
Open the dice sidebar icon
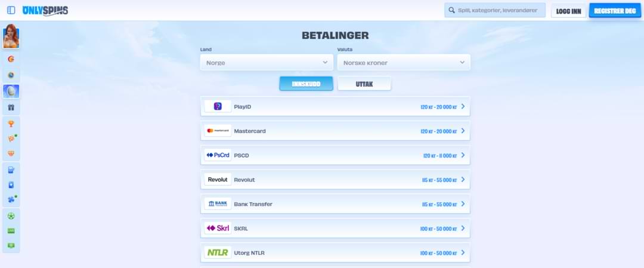pos(11,138)
